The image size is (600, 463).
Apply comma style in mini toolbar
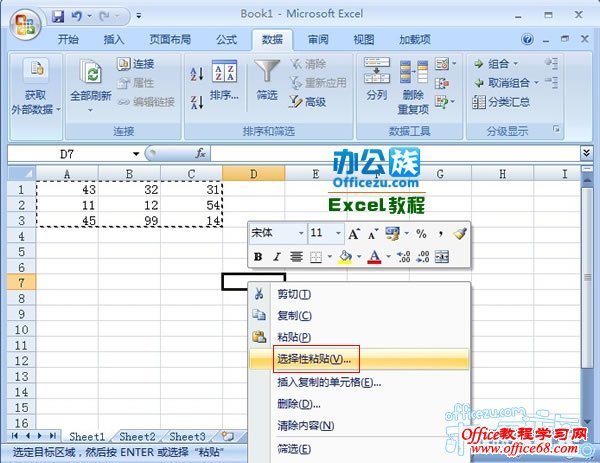tap(441, 233)
